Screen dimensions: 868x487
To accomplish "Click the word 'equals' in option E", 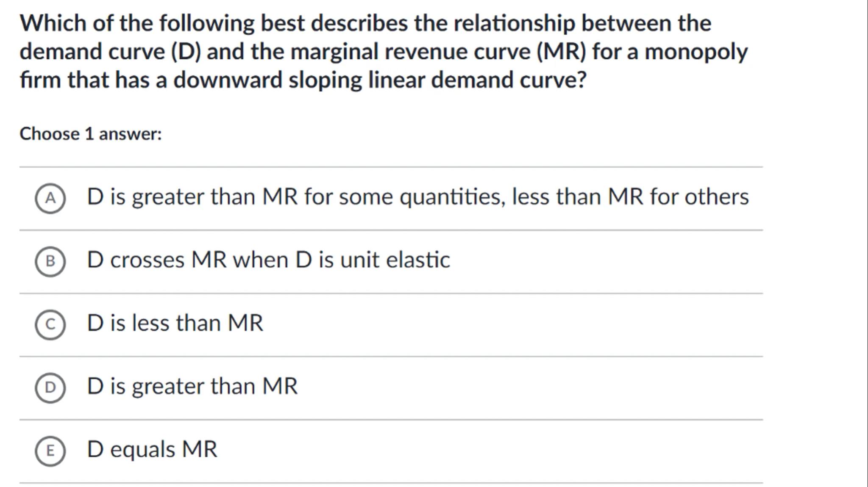I will tap(142, 449).
